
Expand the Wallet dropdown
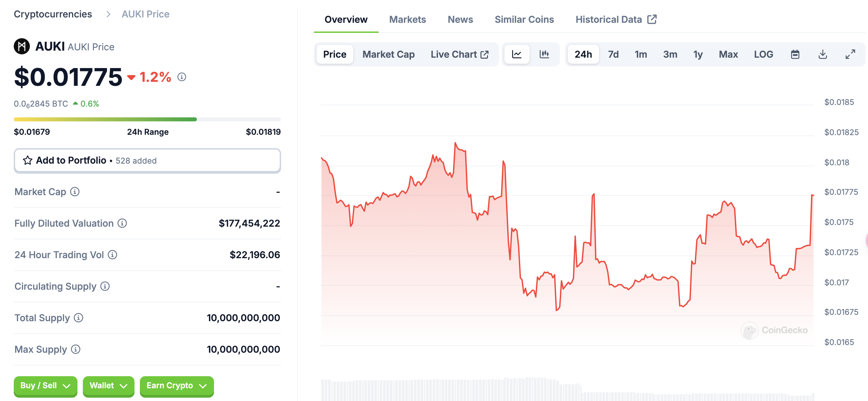coord(108,386)
